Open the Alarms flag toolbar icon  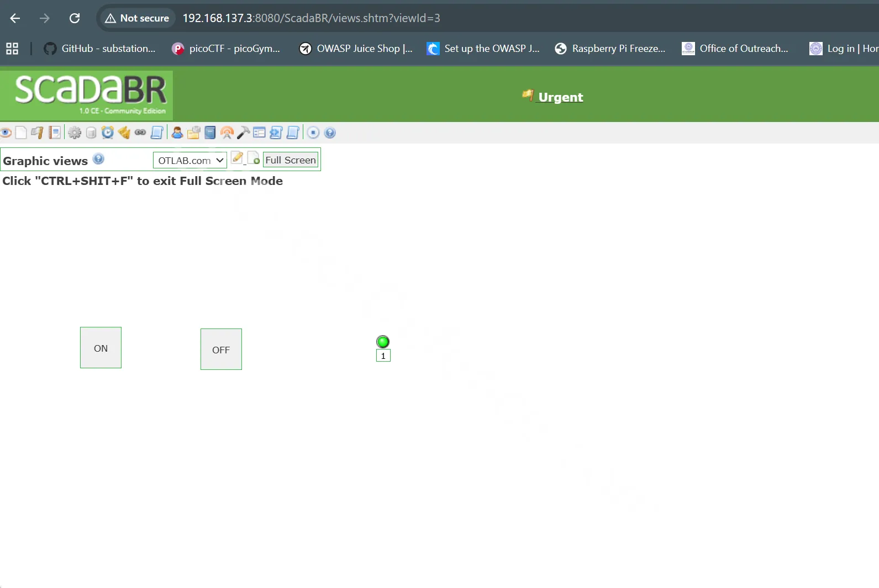pyautogui.click(x=37, y=133)
